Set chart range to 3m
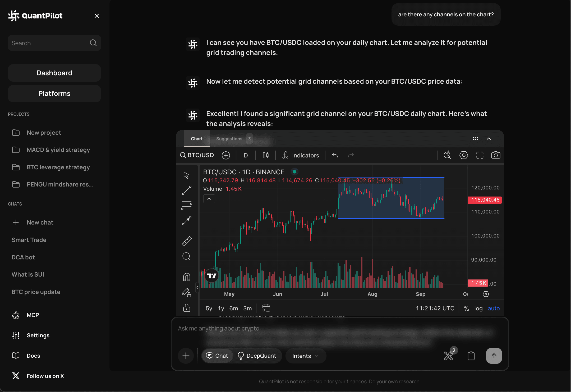571x392 pixels. pyautogui.click(x=248, y=308)
